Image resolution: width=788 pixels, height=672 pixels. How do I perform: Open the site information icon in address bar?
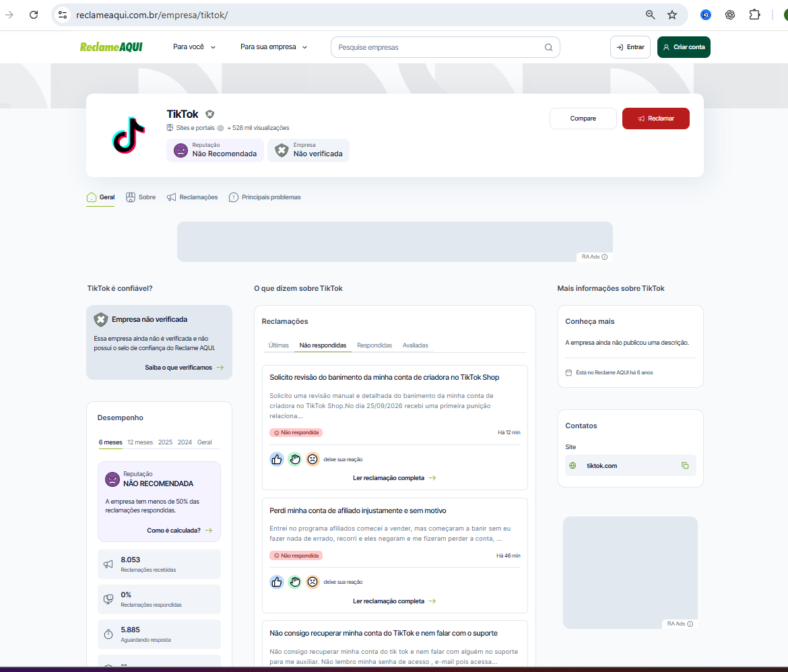(63, 15)
